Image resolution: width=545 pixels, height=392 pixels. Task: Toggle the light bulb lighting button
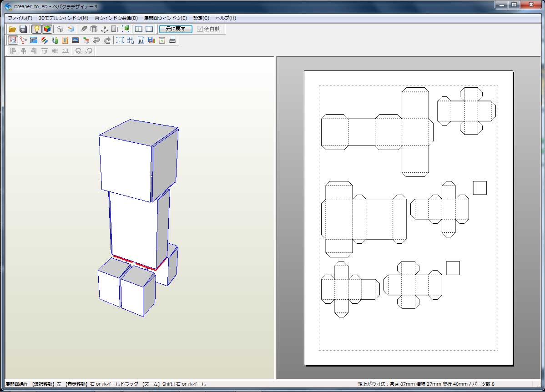click(36, 29)
